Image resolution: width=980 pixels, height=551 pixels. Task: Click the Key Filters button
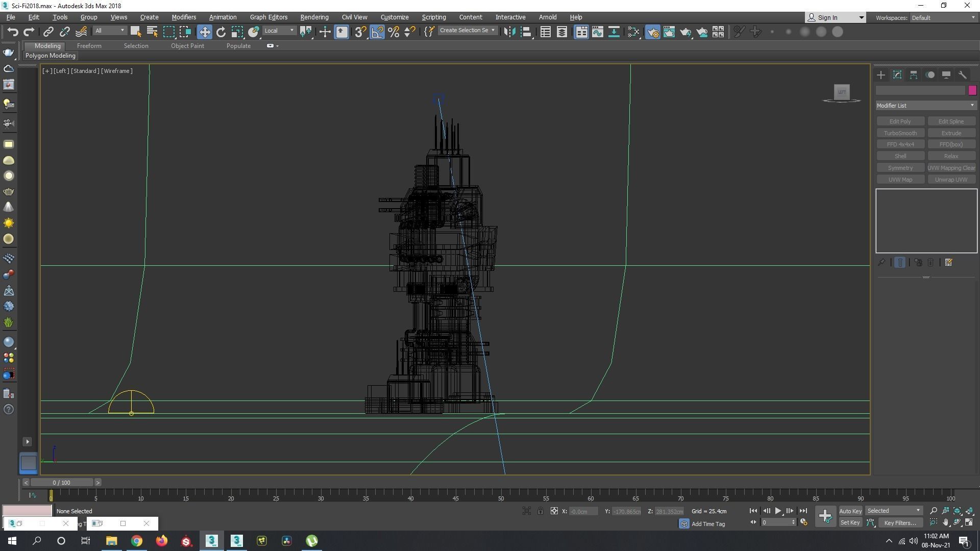click(900, 523)
